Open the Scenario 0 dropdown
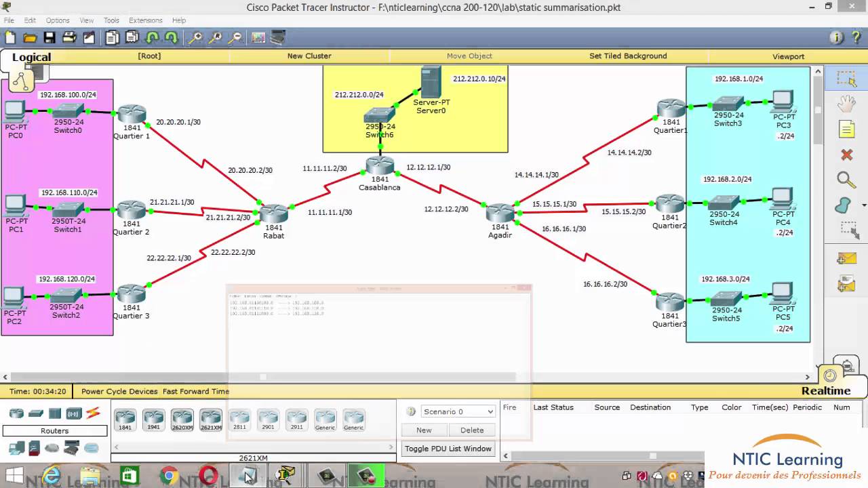Screen dimensions: 868x488 point(458,411)
